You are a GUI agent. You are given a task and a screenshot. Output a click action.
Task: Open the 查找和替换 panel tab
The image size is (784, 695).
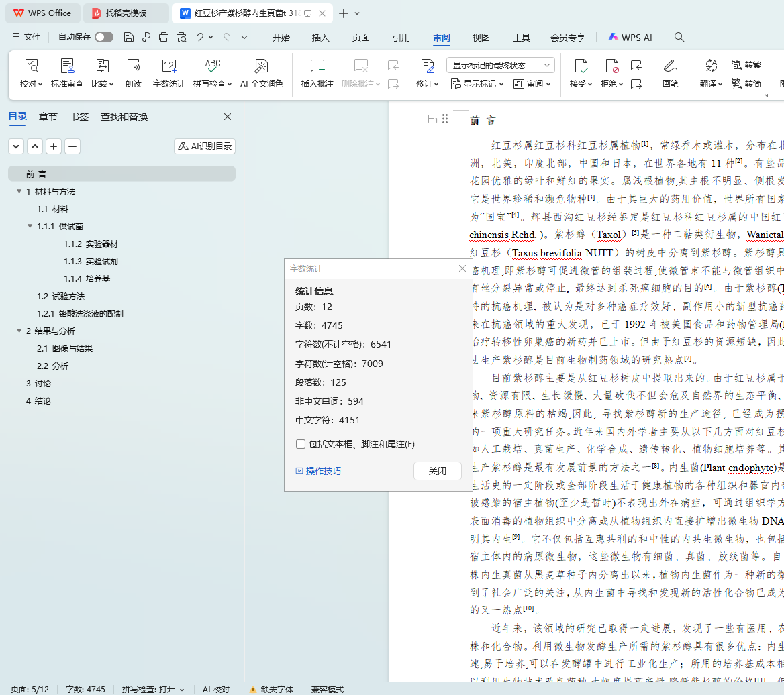[124, 117]
